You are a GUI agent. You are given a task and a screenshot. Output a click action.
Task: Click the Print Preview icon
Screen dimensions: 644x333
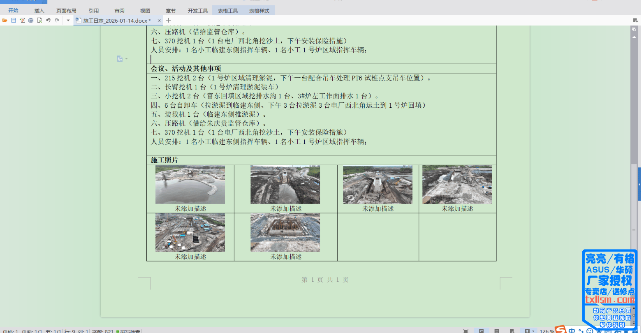(39, 20)
